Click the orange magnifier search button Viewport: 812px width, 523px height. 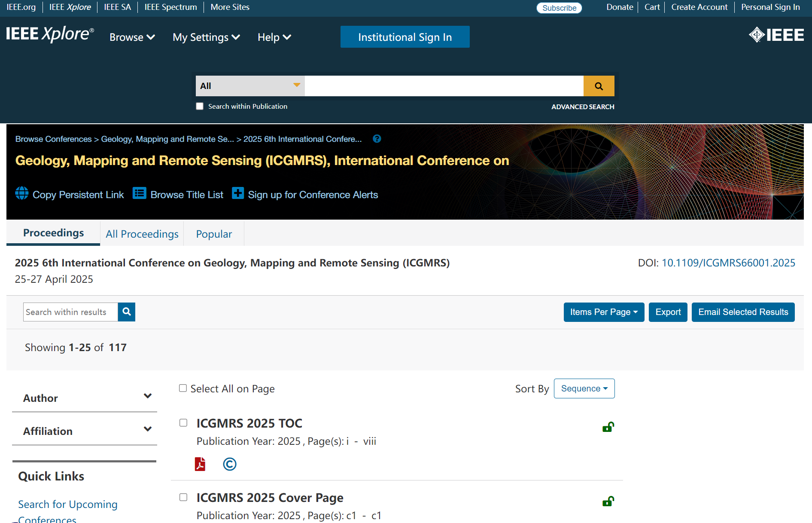(x=599, y=86)
